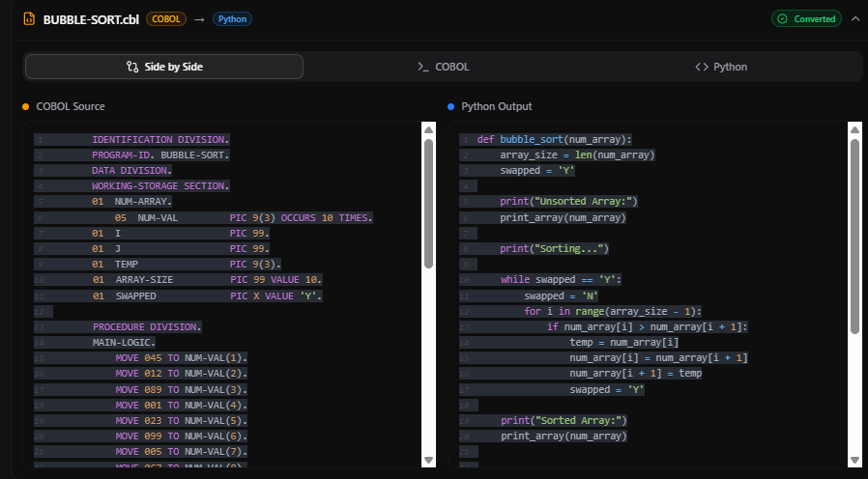Click num_array[i + 1] = temp line
This screenshot has width=868, height=479.
pos(635,374)
